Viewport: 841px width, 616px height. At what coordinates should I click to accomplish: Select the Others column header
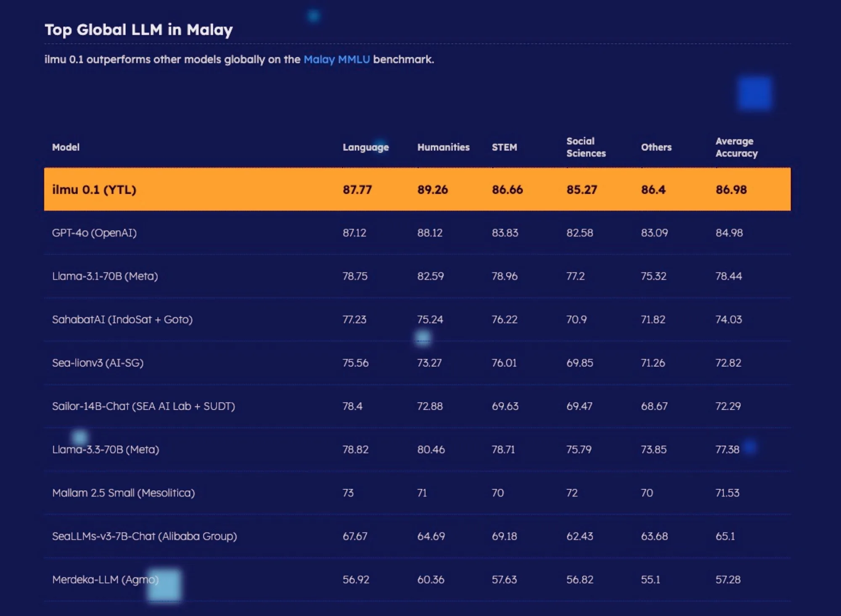656,147
